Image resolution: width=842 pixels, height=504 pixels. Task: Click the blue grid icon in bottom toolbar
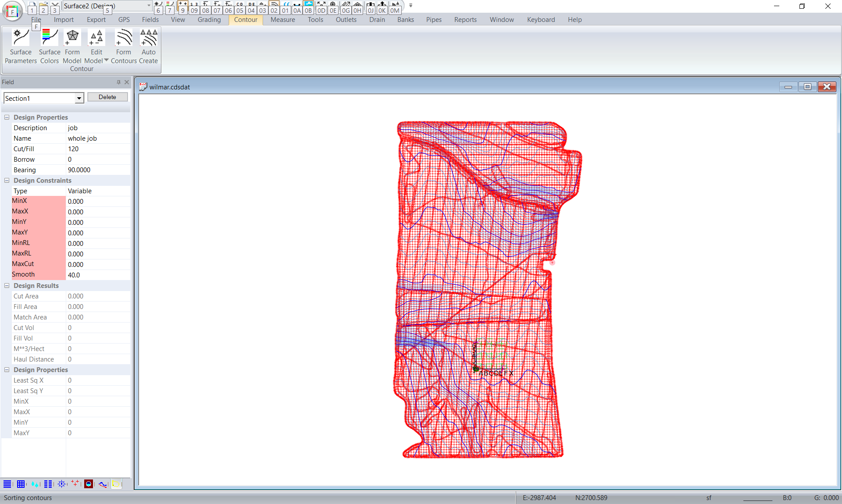click(21, 484)
